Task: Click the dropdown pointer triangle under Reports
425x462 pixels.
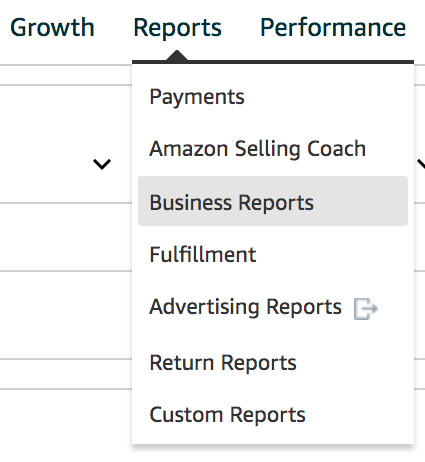Action: pos(177,55)
